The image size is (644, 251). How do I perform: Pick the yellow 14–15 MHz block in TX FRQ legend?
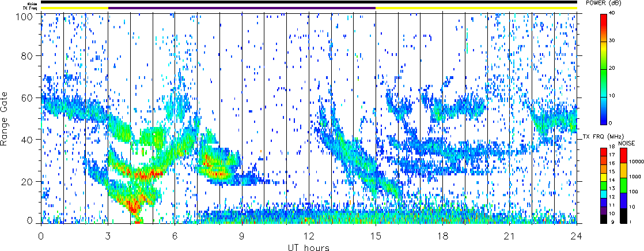tap(604, 177)
